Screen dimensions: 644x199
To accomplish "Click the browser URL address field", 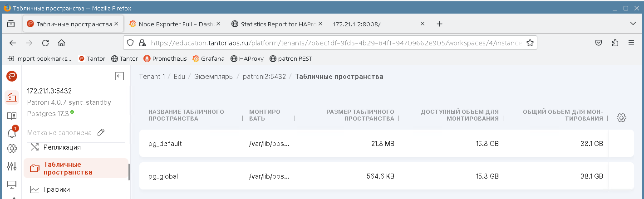I will point(336,43).
